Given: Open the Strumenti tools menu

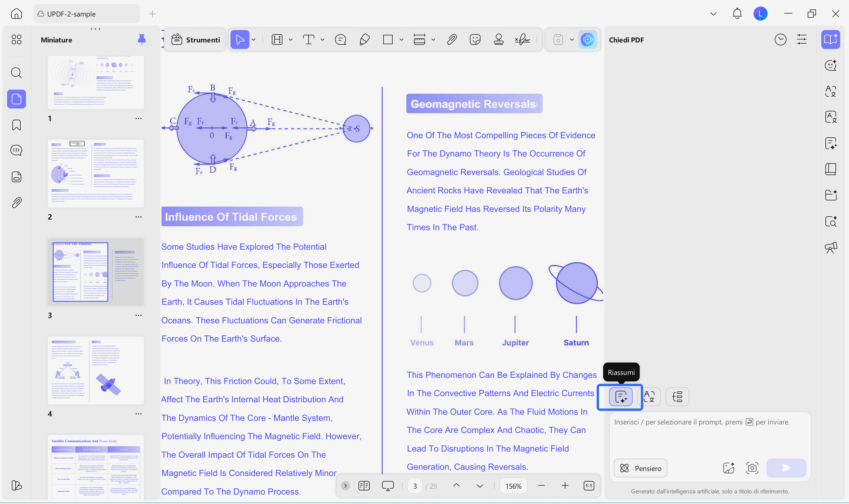Looking at the screenshot, I should pyautogui.click(x=195, y=40).
